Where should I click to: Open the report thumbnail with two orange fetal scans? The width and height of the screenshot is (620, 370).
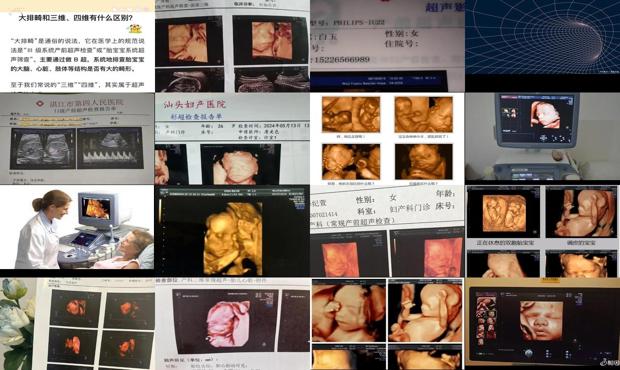coord(232,46)
